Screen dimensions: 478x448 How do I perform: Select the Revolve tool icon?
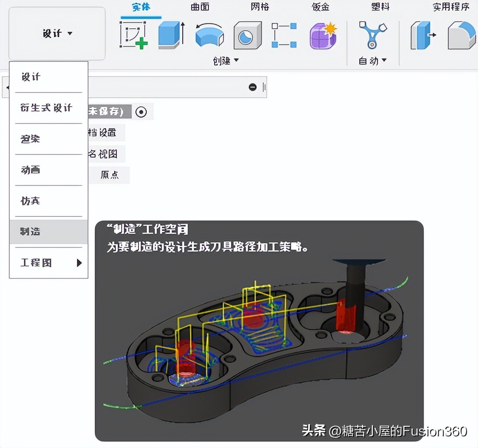(x=209, y=35)
